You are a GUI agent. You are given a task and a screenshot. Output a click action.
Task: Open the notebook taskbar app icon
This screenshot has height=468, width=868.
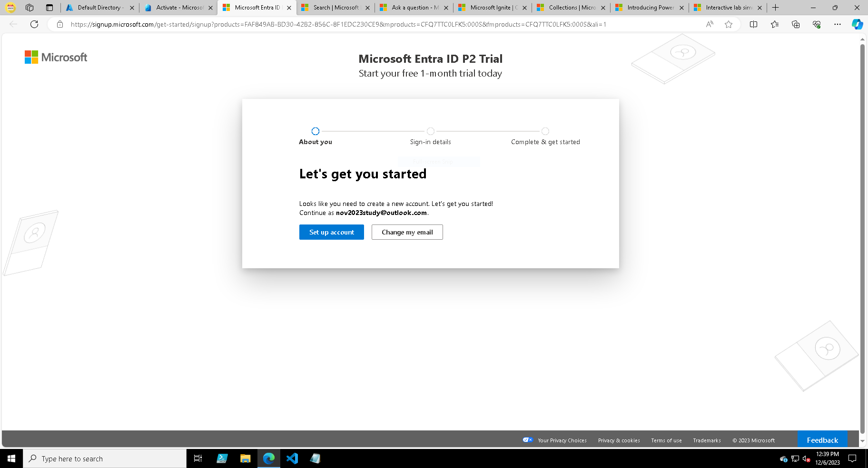316,458
